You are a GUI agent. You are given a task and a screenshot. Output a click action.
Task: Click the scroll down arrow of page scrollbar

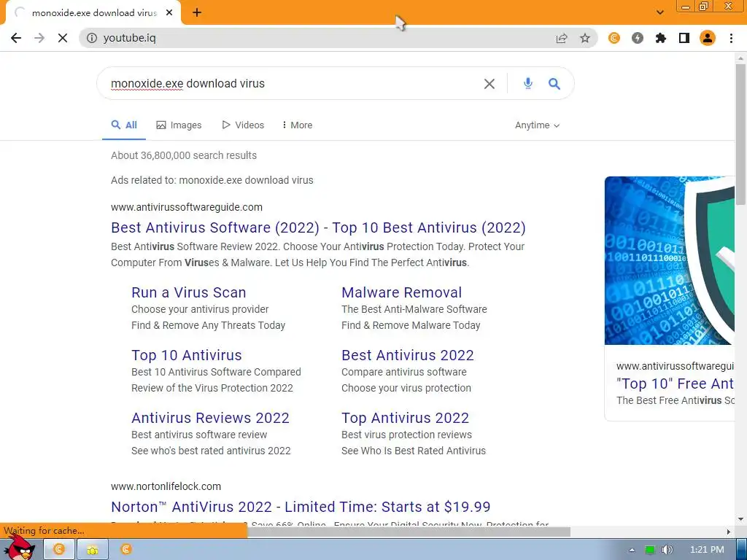[740, 519]
